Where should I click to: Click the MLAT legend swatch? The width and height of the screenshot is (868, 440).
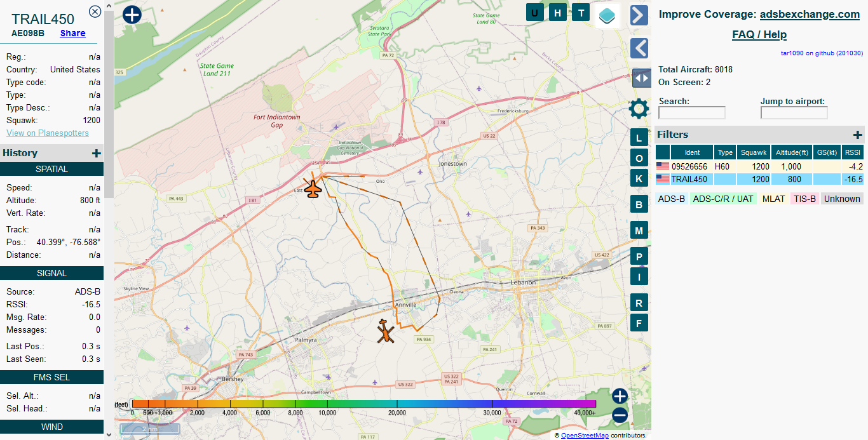tap(774, 199)
